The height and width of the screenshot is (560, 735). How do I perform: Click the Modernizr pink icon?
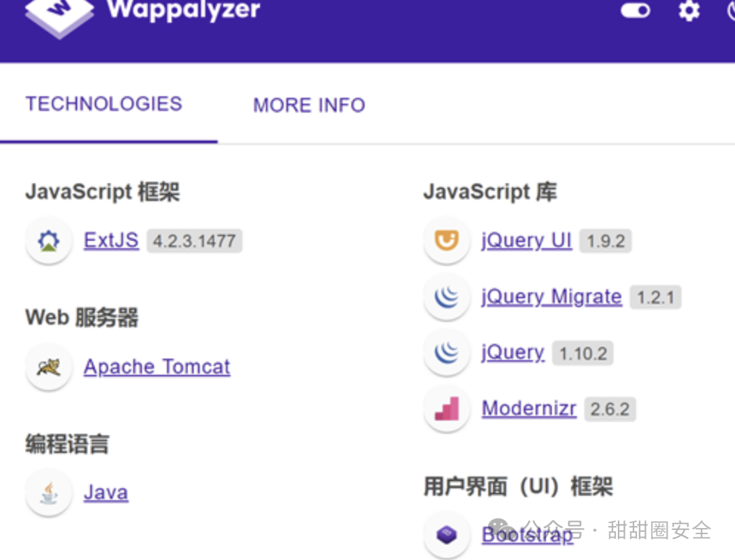(446, 409)
